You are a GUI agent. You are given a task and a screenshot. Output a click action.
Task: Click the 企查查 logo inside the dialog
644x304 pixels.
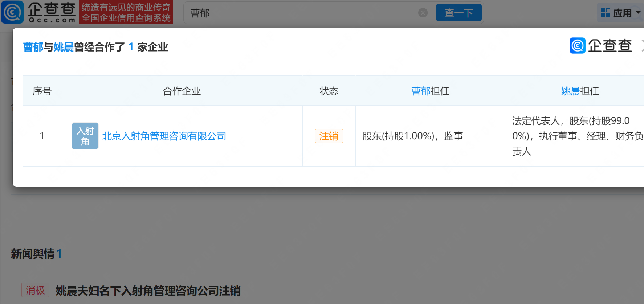600,46
